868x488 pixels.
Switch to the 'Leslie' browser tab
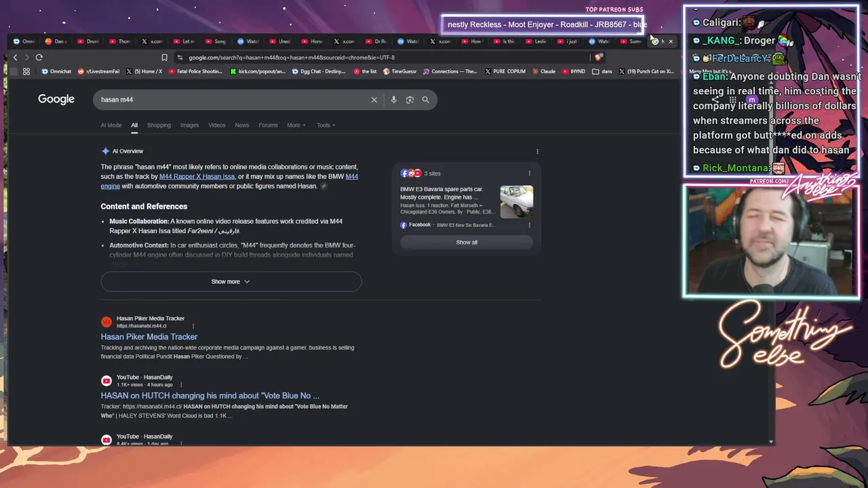pyautogui.click(x=536, y=41)
